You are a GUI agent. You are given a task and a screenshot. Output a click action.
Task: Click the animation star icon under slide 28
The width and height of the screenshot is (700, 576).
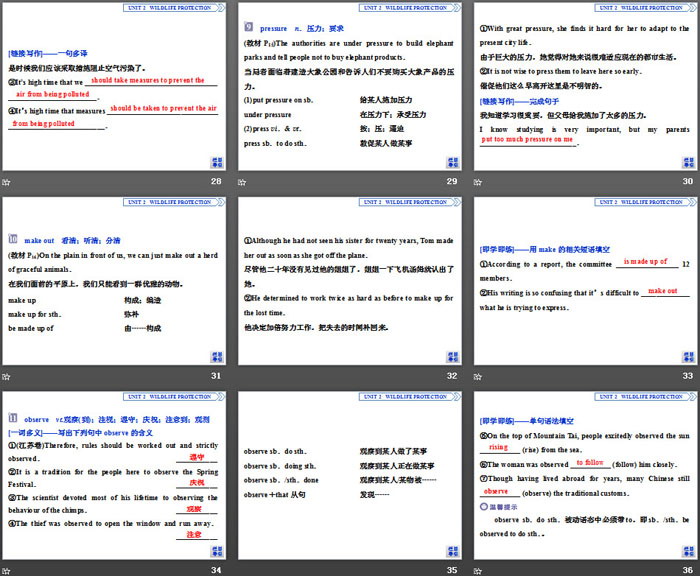pyautogui.click(x=6, y=182)
